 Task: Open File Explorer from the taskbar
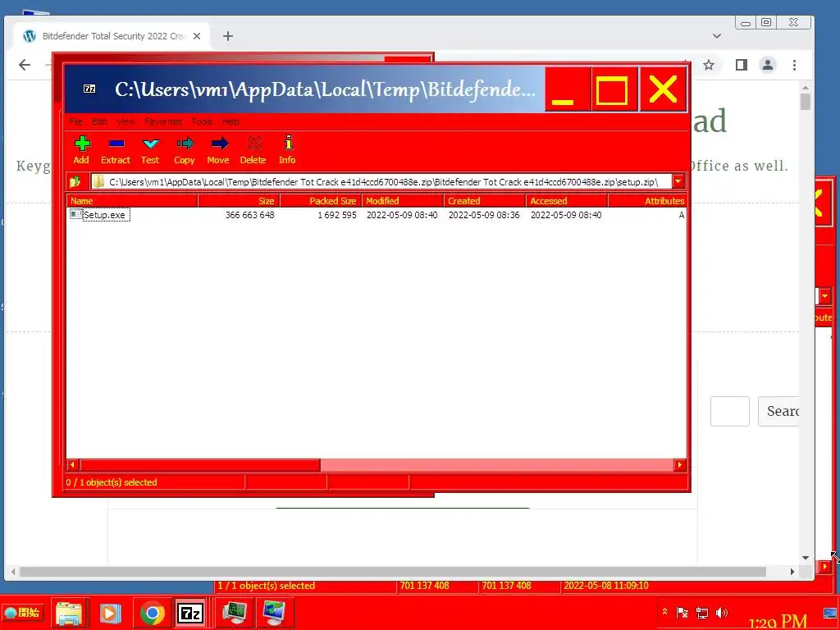(69, 613)
